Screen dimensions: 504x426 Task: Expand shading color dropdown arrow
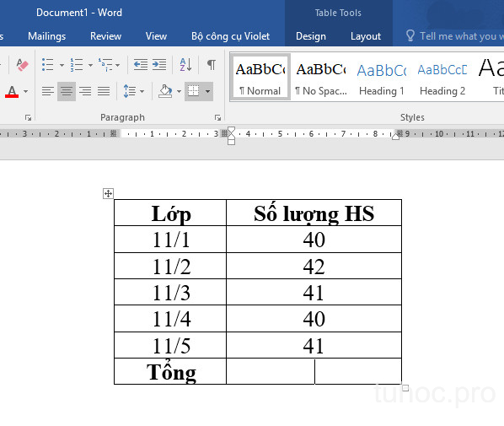179,92
